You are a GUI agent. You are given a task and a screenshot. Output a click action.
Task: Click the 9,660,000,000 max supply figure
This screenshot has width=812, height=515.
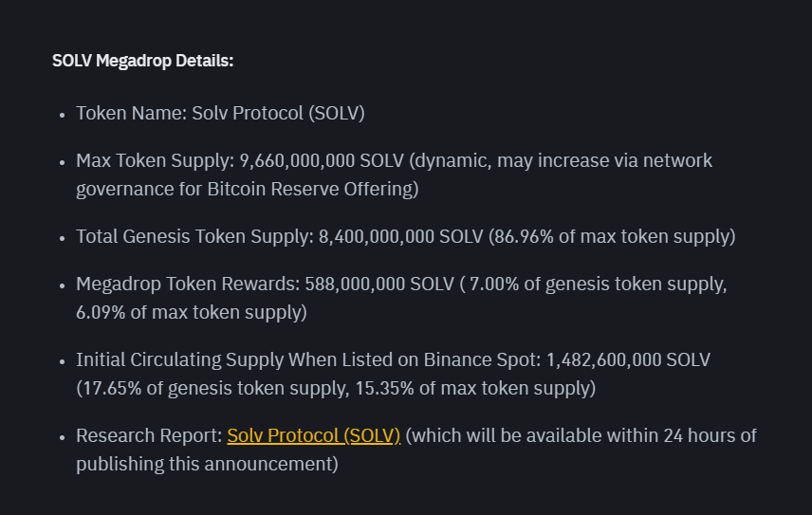click(297, 161)
